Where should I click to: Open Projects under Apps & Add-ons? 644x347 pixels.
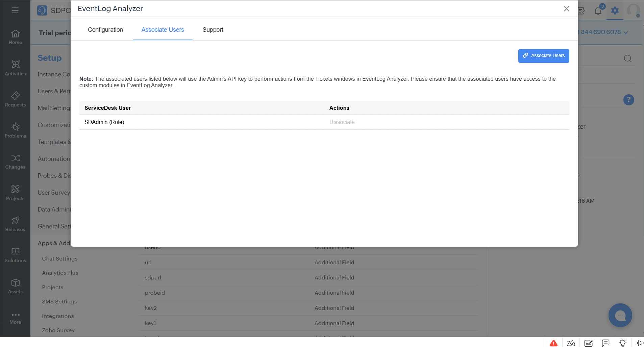coord(53,288)
